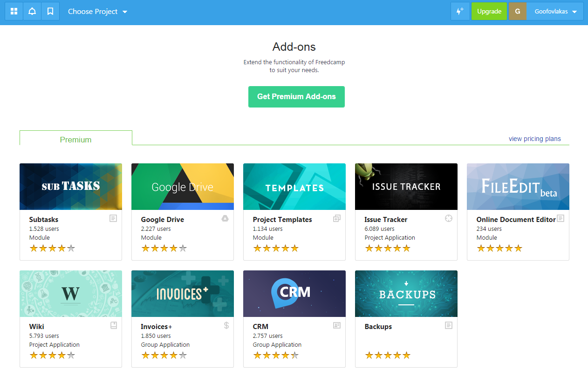Click the Invoices+ dollar icon
The image size is (588, 370).
click(226, 325)
